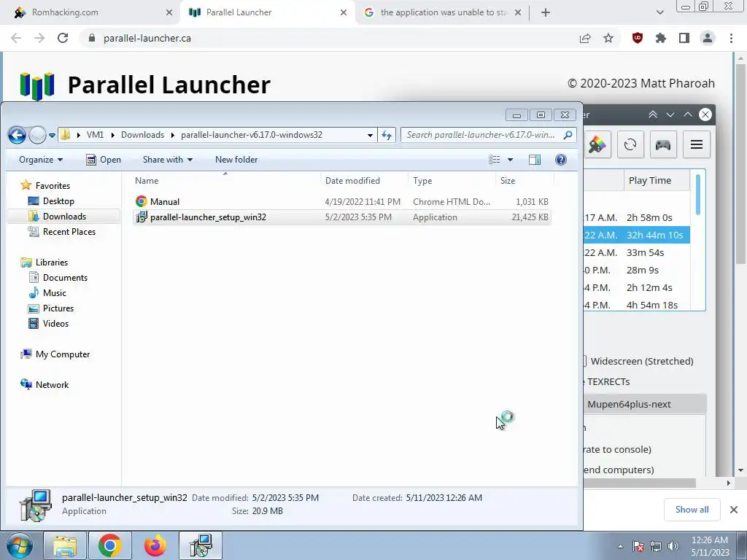The height and width of the screenshot is (560, 747).
Task: Select the Manual Chrome HTML file
Action: tap(341, 201)
